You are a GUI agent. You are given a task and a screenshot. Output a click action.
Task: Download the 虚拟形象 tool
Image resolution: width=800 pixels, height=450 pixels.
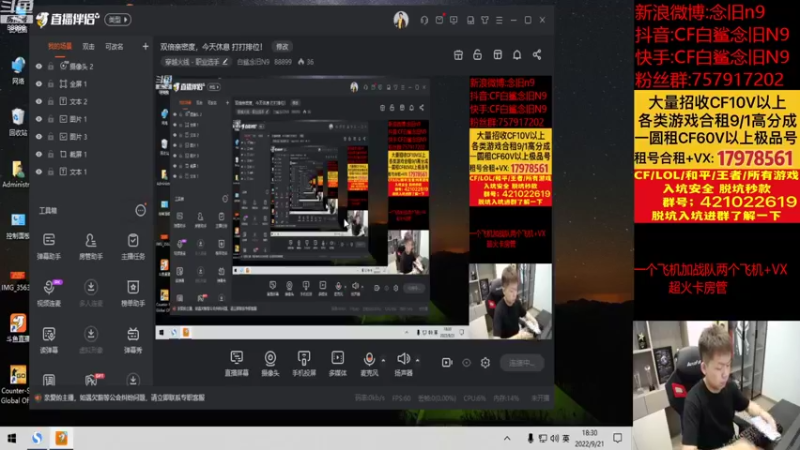pos(91,340)
